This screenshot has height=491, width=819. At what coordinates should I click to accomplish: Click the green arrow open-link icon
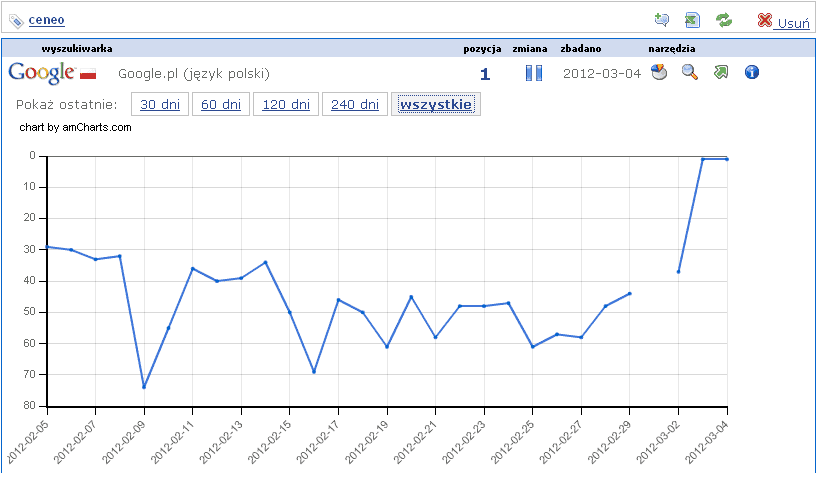pyautogui.click(x=720, y=72)
